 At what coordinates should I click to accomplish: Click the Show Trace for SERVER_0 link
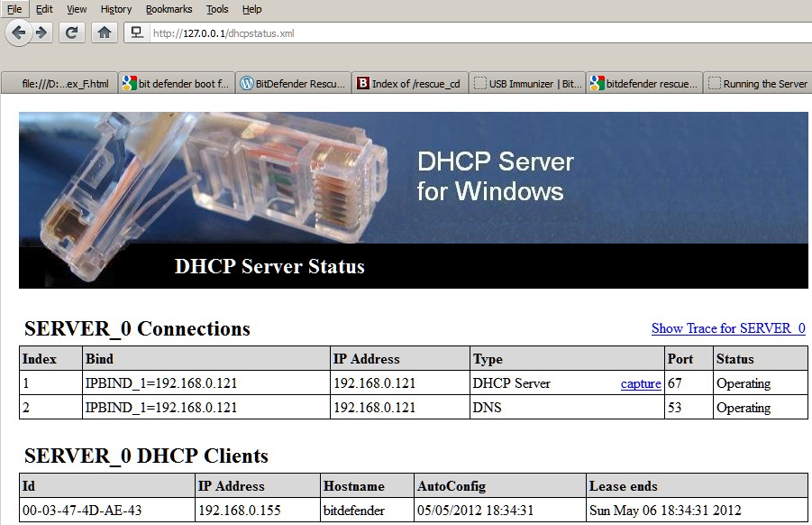coord(728,328)
